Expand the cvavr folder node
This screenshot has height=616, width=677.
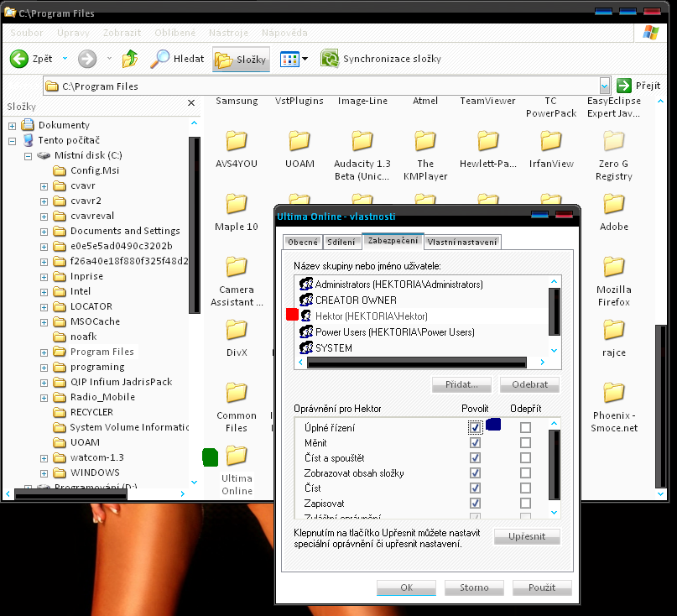(44, 186)
